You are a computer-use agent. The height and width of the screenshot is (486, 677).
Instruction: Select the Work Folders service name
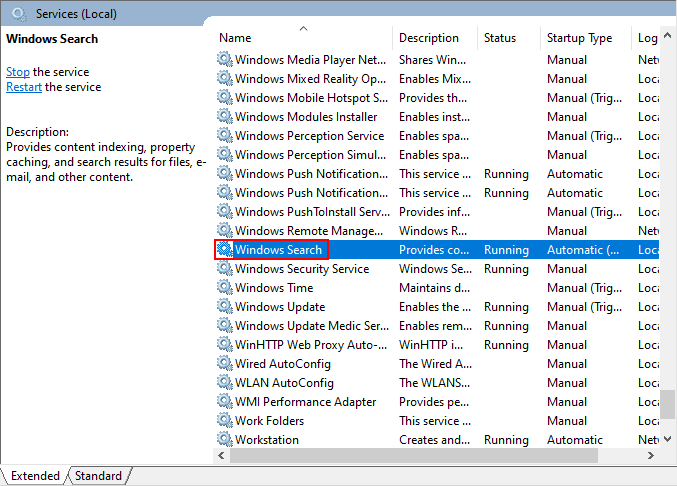(269, 420)
